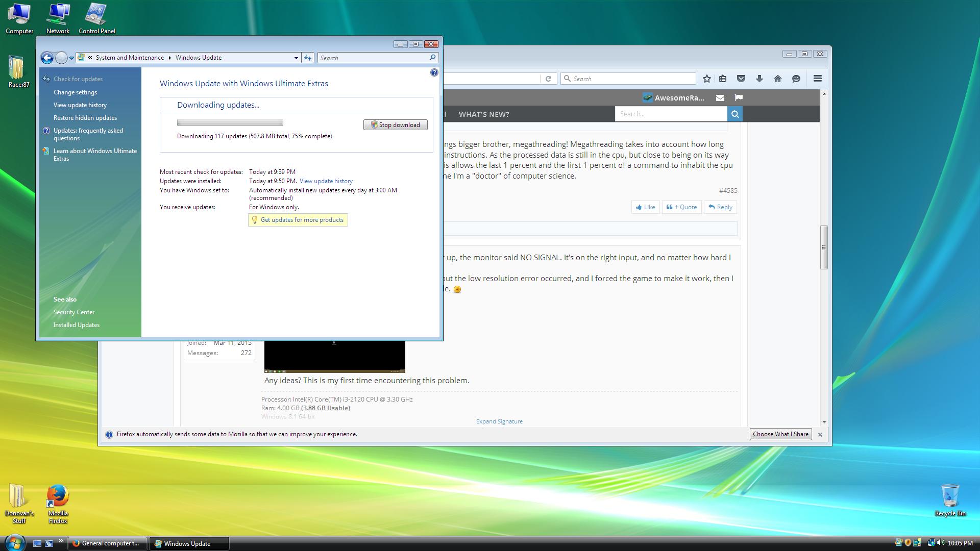Open the Firefox downloads arrow icon
This screenshot has height=551, width=980.
[x=759, y=79]
